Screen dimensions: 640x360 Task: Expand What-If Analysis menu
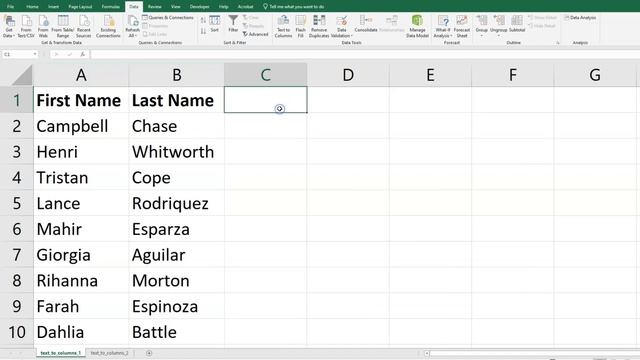(x=443, y=27)
